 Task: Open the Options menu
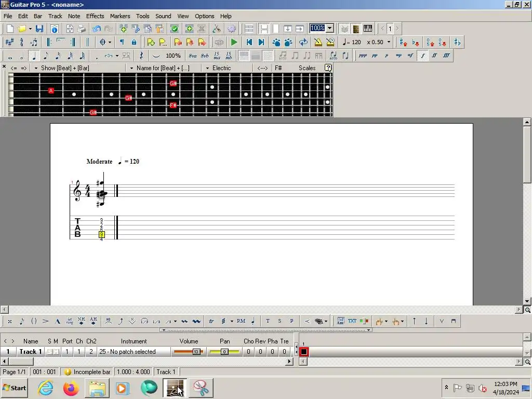click(x=204, y=16)
